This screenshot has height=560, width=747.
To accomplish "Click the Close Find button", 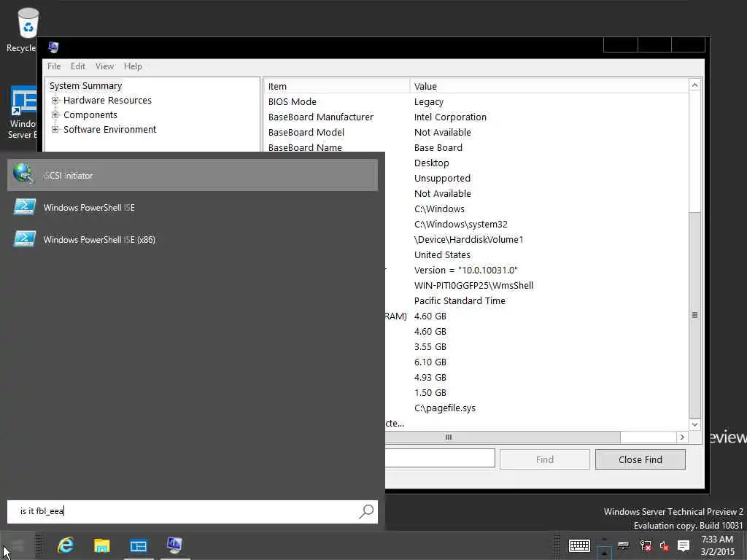I will coord(640,459).
